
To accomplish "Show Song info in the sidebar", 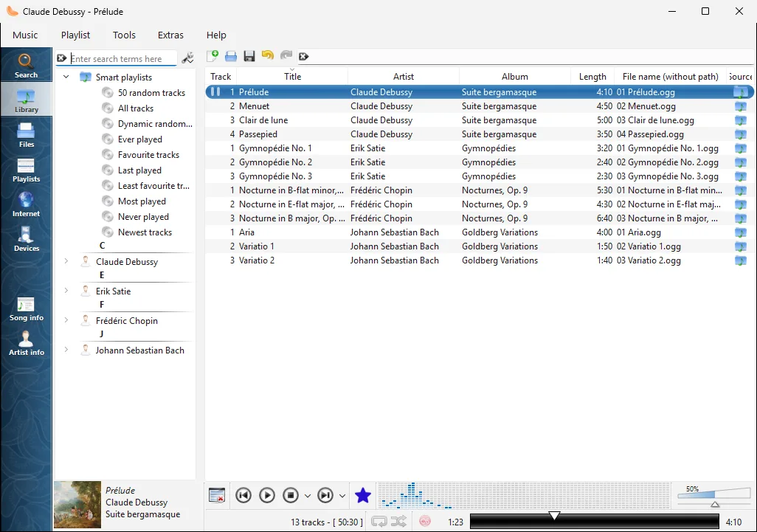I will click(x=26, y=309).
